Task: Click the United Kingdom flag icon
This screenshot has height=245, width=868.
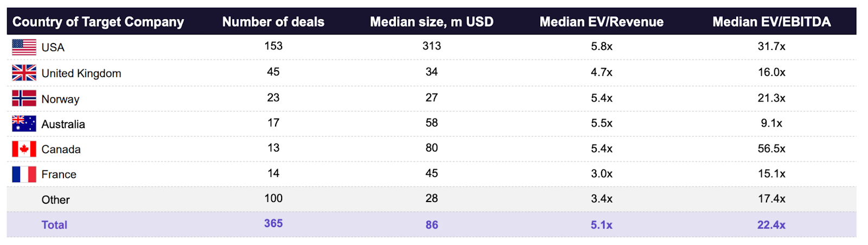Action: [x=24, y=73]
